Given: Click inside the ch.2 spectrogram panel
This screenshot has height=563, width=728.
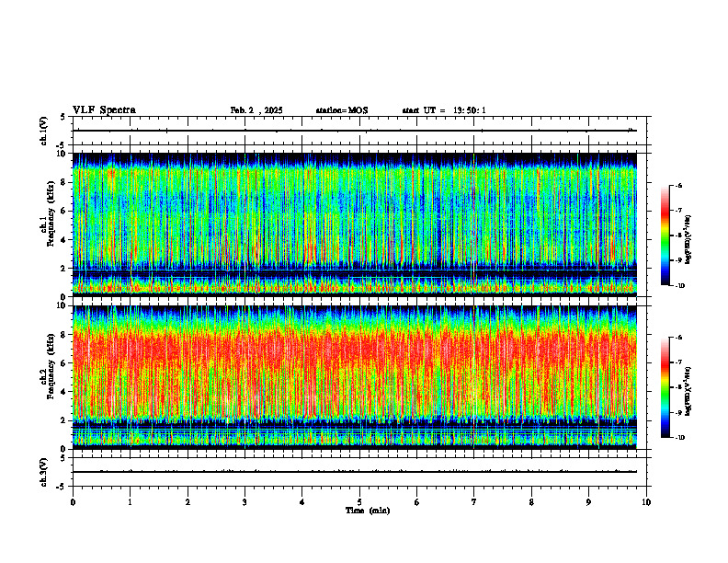Looking at the screenshot, I should 355,377.
